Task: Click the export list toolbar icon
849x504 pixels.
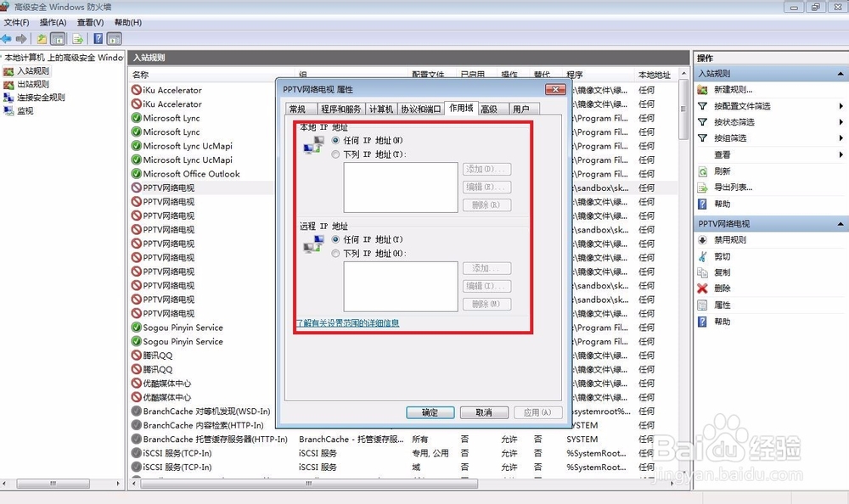Action: (x=78, y=39)
